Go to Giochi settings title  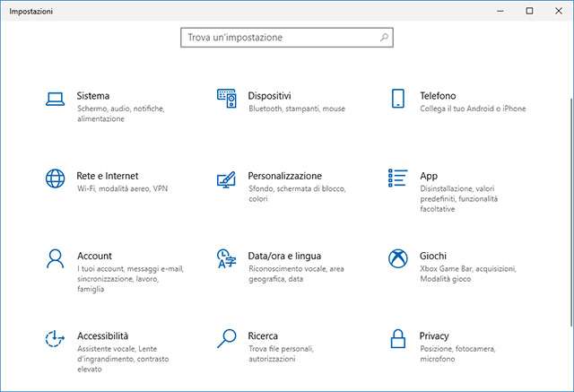[433, 256]
